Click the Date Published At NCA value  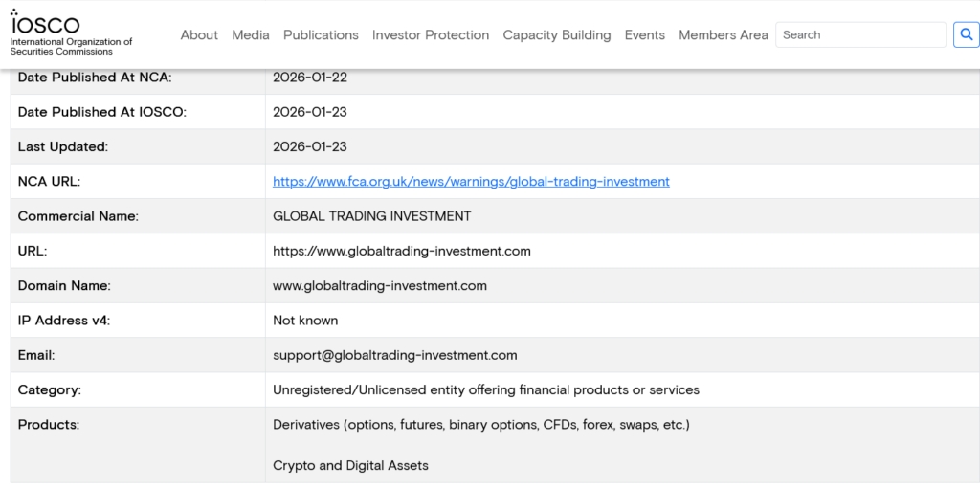[310, 78]
